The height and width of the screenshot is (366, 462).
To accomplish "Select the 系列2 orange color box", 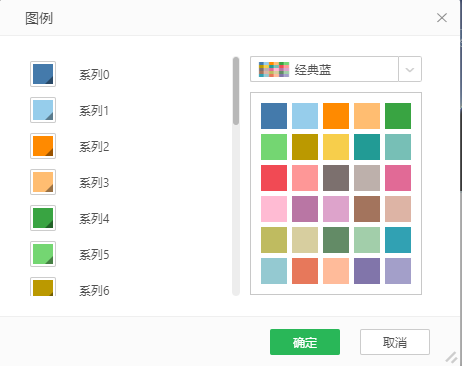I will (43, 146).
